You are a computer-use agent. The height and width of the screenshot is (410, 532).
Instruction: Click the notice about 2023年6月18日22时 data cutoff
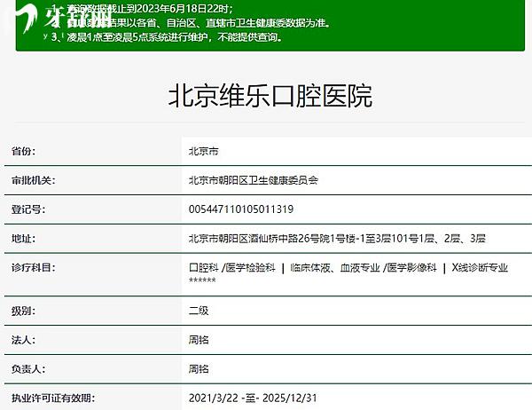[x=143, y=9]
